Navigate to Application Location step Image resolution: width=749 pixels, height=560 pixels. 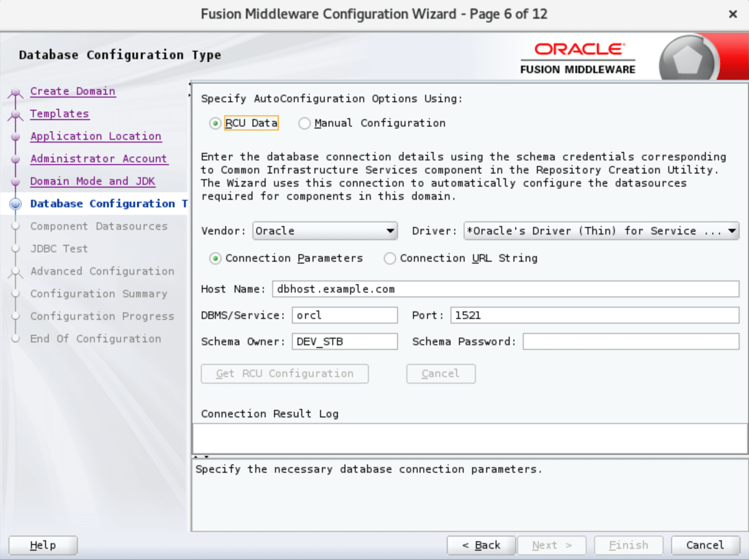coord(96,136)
